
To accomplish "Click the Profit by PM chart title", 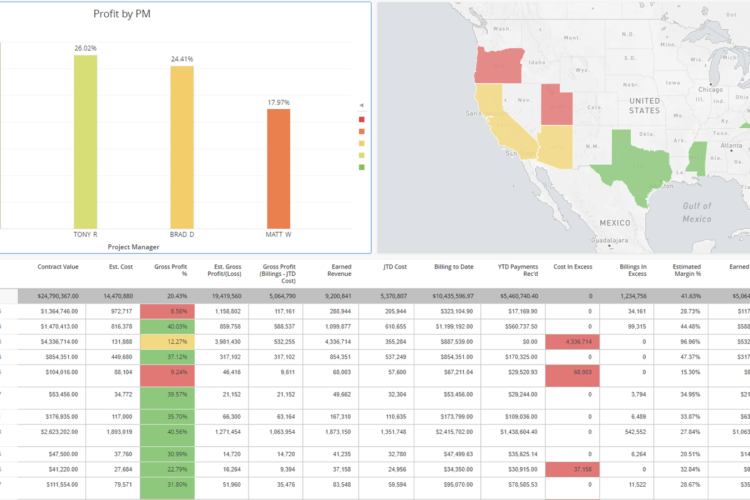I will (x=122, y=14).
